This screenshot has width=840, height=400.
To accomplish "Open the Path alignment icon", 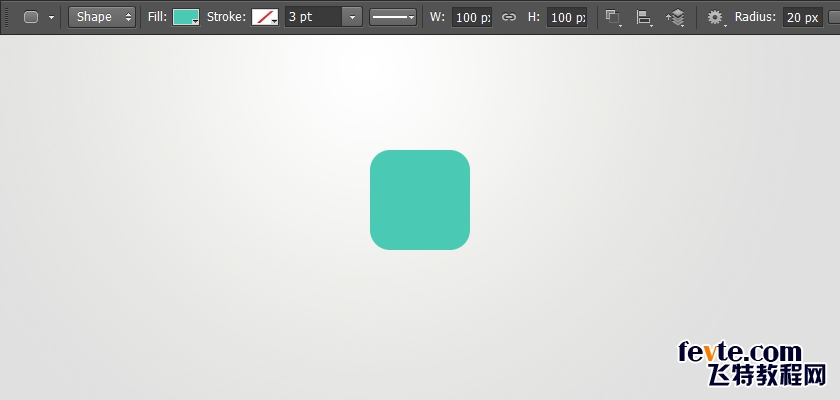I will coord(643,17).
